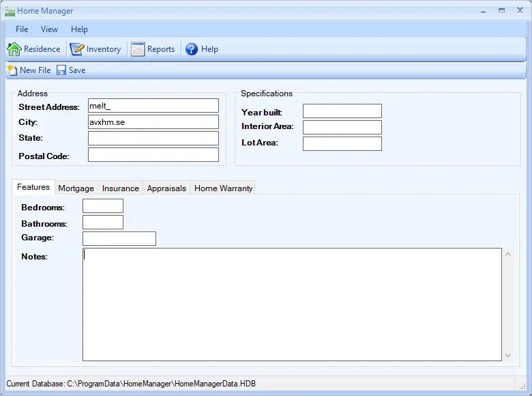Switch to the Mortgage tab
The image size is (532, 396).
[x=76, y=188]
